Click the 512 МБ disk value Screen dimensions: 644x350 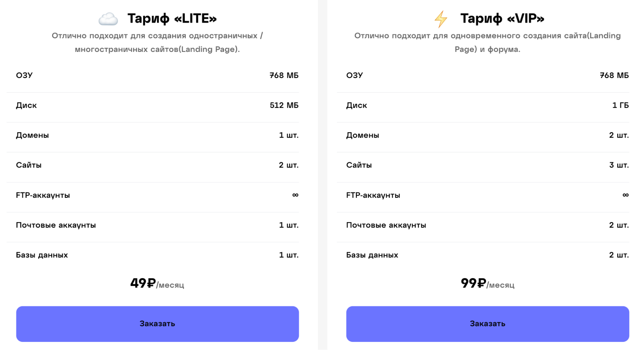coord(284,105)
